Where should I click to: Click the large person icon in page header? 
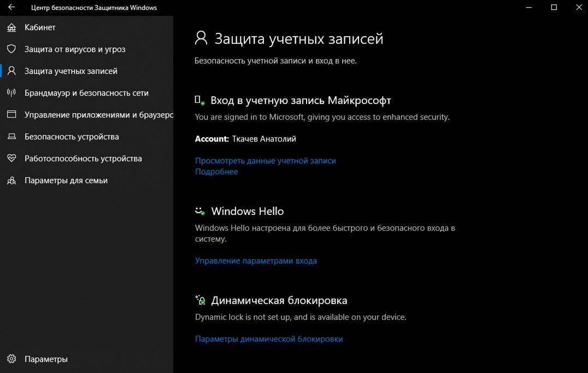pyautogui.click(x=201, y=38)
